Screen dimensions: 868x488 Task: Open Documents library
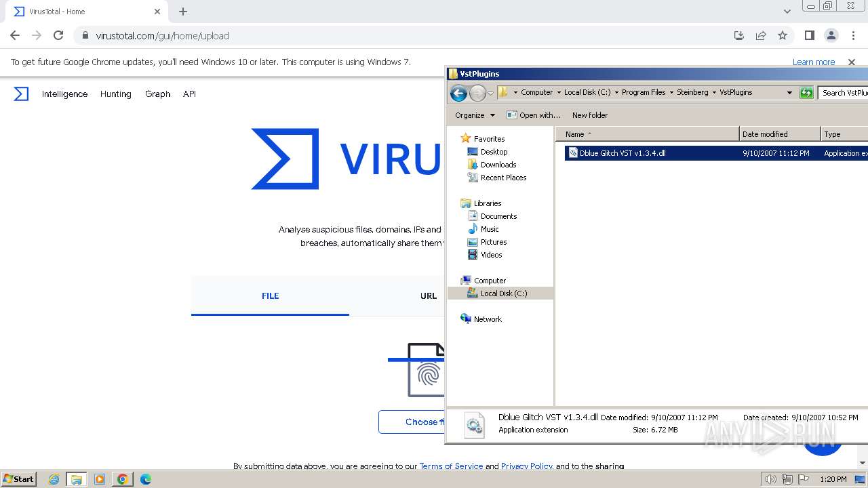498,216
